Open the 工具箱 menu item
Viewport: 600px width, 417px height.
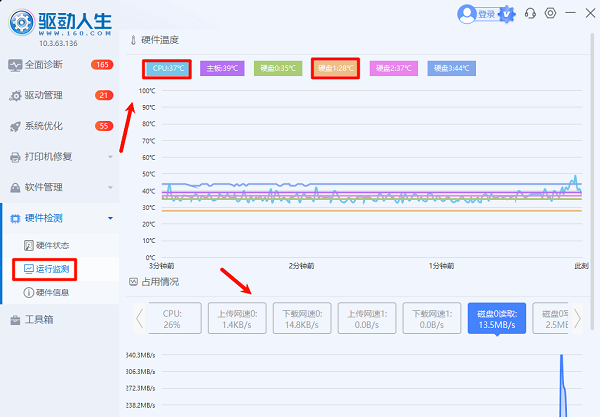[x=60, y=320]
